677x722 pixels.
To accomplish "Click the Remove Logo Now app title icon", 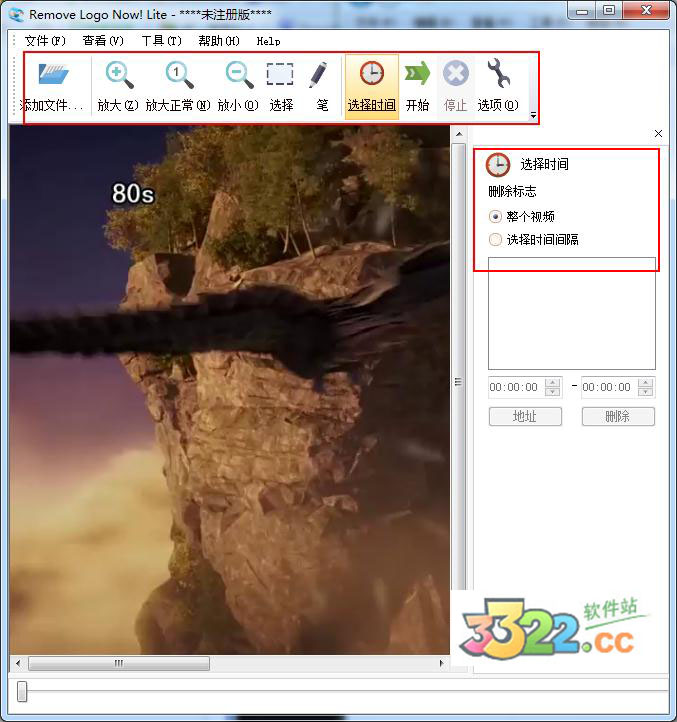I will pyautogui.click(x=17, y=15).
